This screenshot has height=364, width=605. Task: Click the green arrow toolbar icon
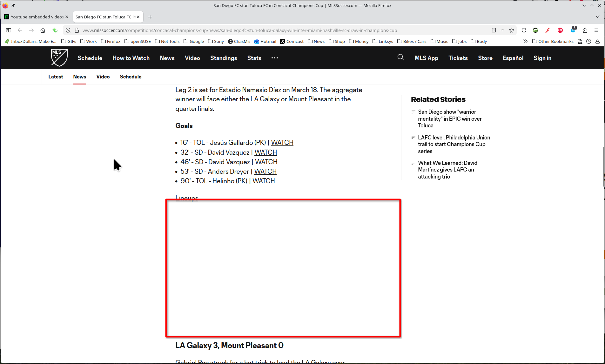pos(55,30)
